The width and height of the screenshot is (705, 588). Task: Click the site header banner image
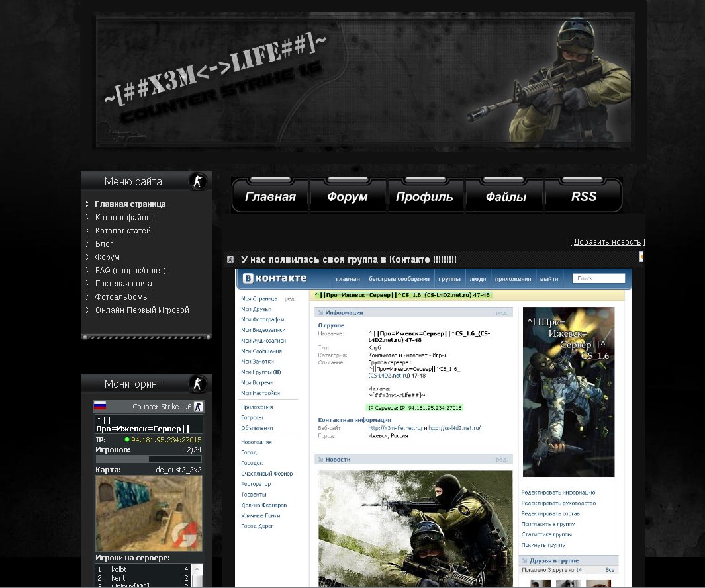coord(364,81)
